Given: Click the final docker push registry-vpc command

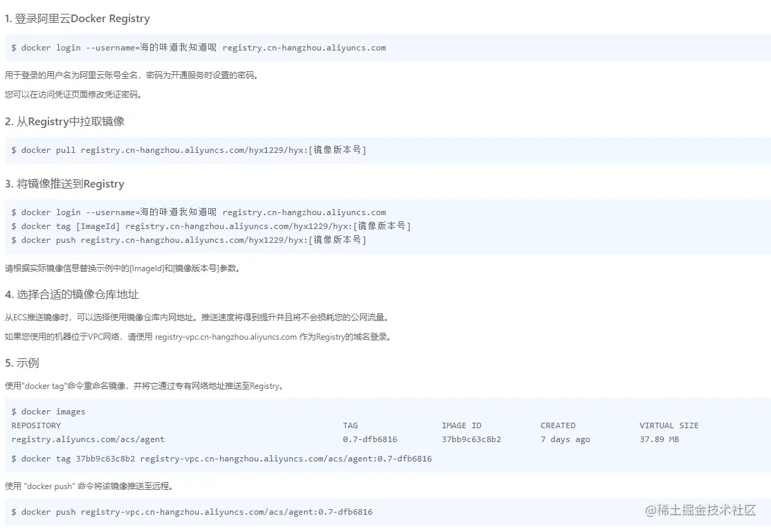Looking at the screenshot, I should (x=192, y=512).
